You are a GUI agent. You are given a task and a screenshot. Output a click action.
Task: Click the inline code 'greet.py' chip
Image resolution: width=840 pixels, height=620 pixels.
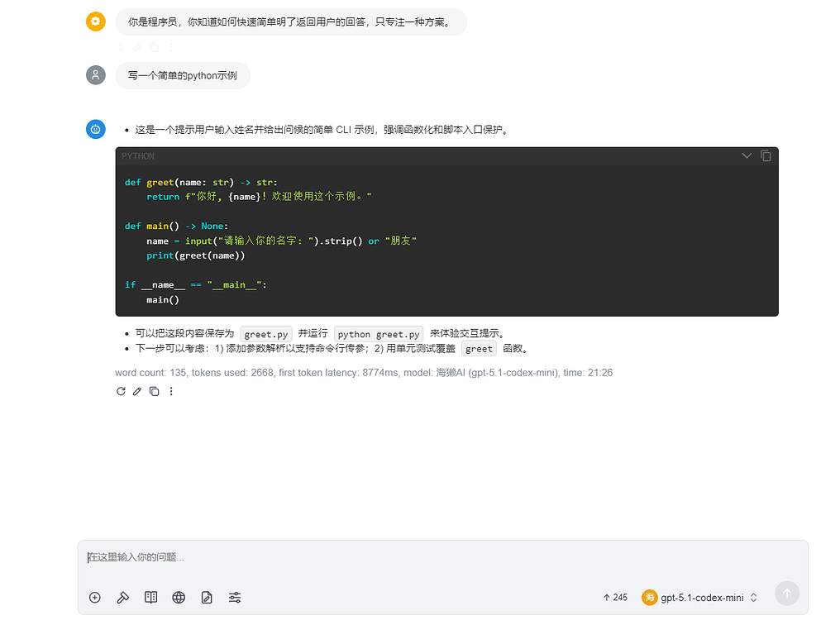click(266, 334)
